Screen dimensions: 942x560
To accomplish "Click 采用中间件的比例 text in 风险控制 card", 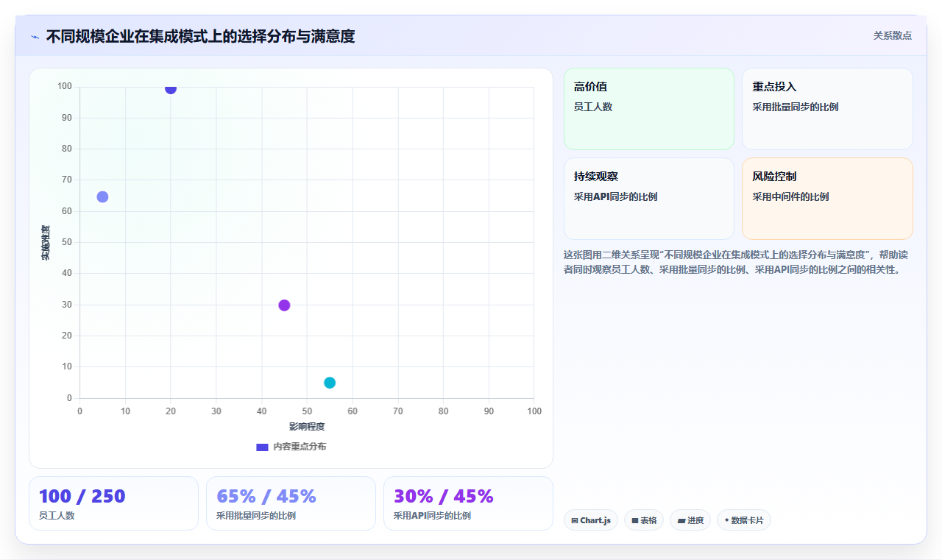I will pos(790,196).
